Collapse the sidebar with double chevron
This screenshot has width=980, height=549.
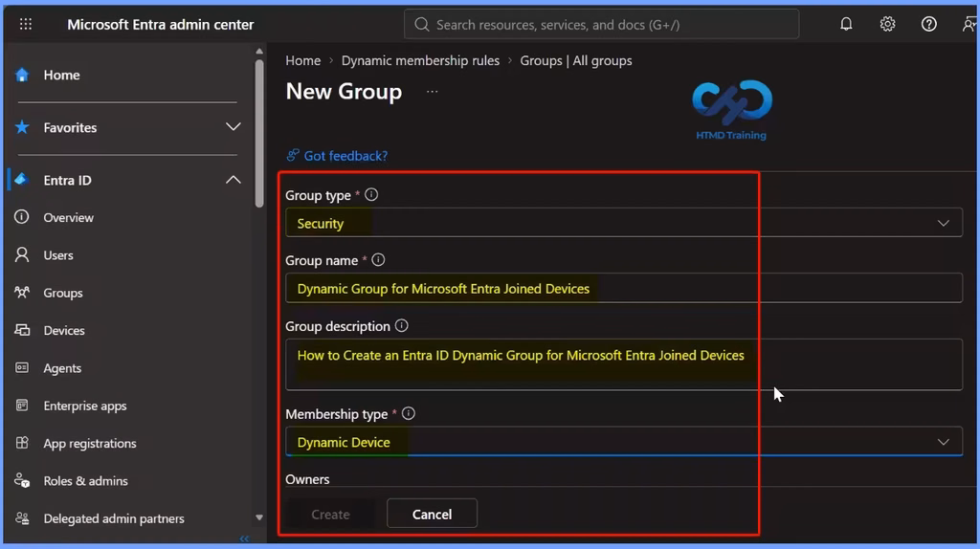tap(244, 538)
